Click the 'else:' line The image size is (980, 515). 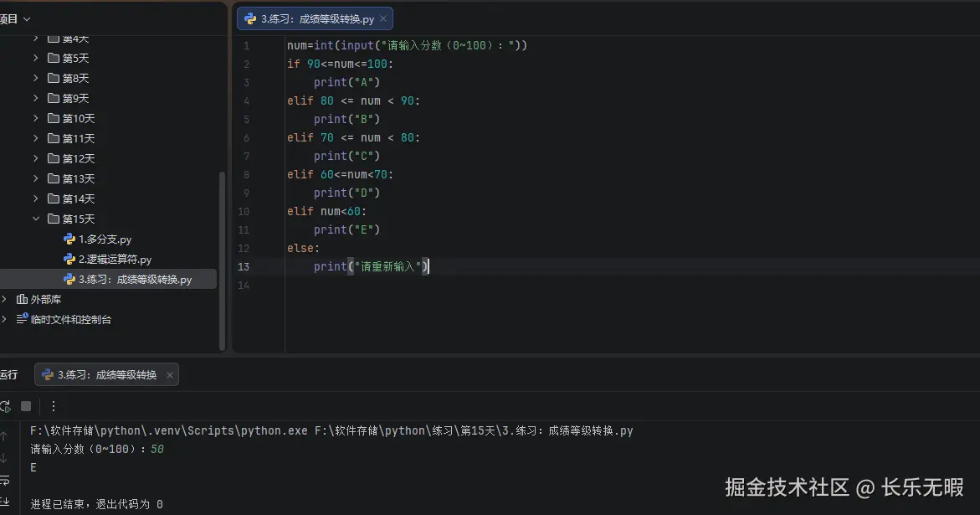point(303,248)
